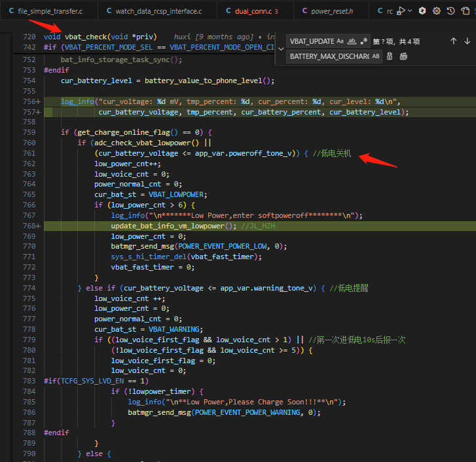Viewport: 476px width, 462px height.
Task: Click 'battery_value_to_phone_level' call
Action: [x=204, y=80]
